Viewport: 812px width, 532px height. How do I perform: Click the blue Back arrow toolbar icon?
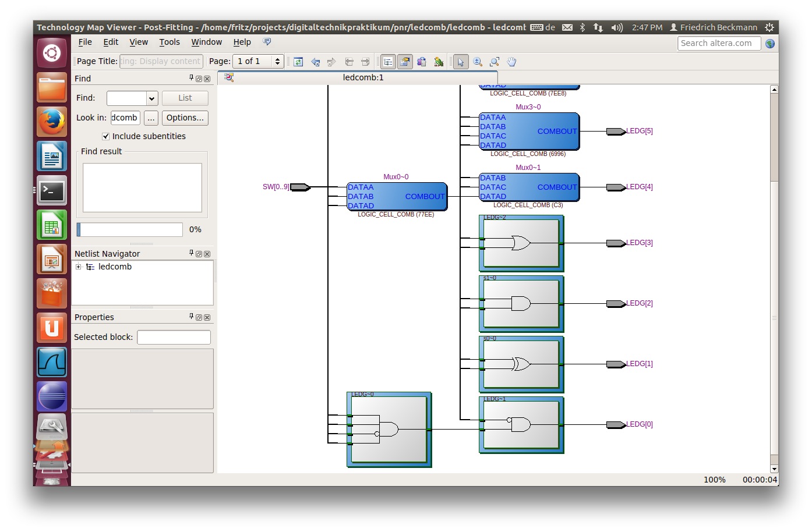pos(315,62)
